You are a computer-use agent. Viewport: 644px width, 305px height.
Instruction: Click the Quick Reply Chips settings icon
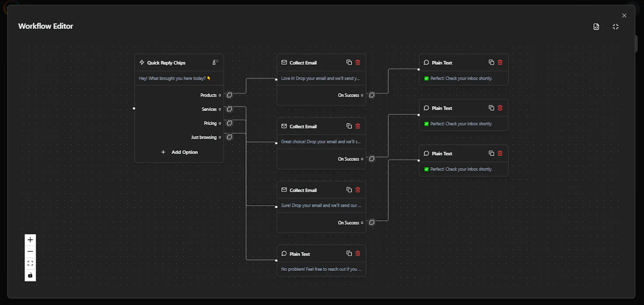coord(215,62)
